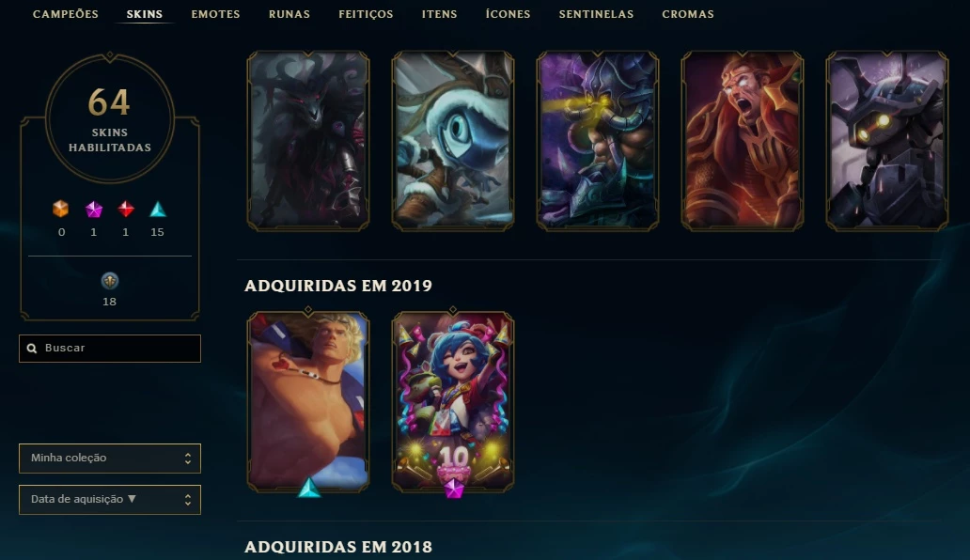Go to the Sentinelas tab
Screen dimensions: 970x560
[596, 13]
